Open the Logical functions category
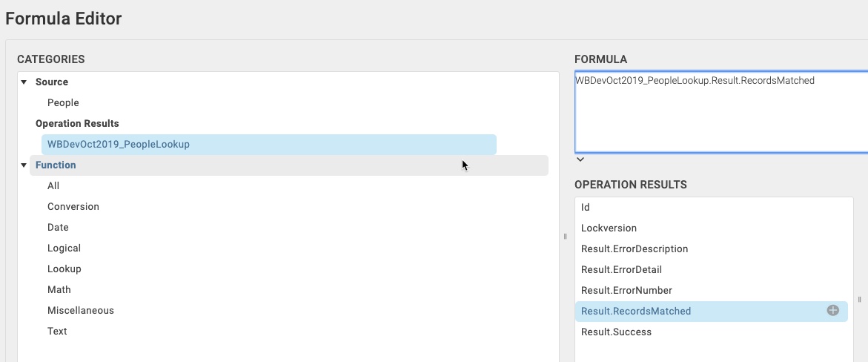The width and height of the screenshot is (868, 362). tap(64, 248)
